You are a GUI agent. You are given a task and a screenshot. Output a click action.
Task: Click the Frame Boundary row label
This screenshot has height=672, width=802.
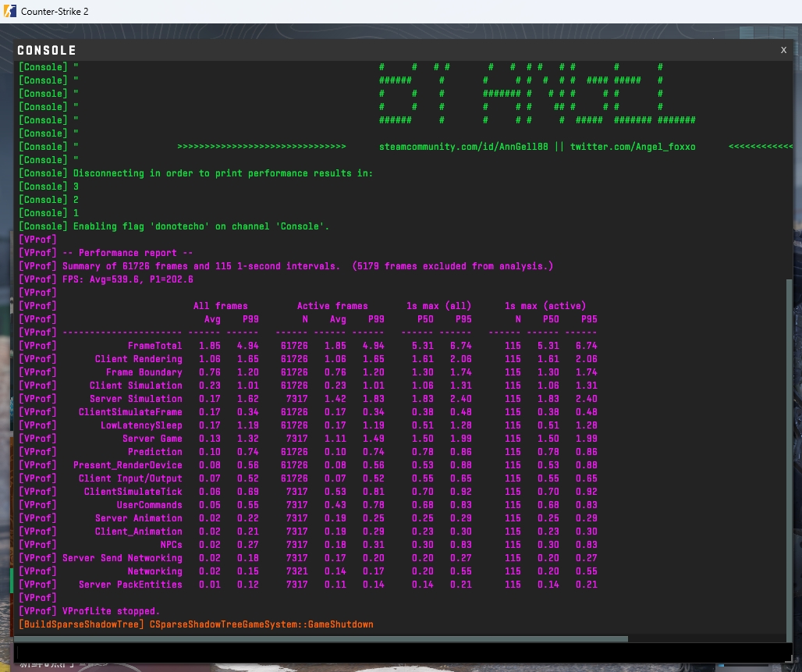click(144, 372)
